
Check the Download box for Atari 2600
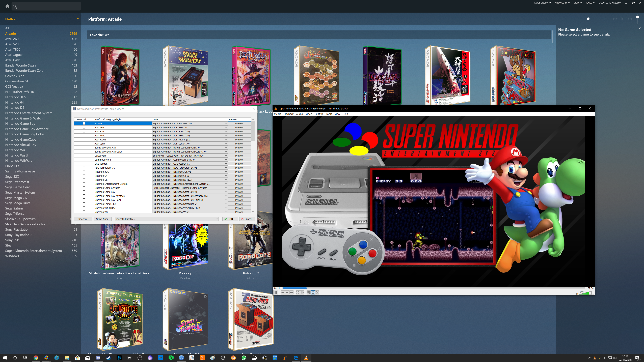(x=84, y=127)
